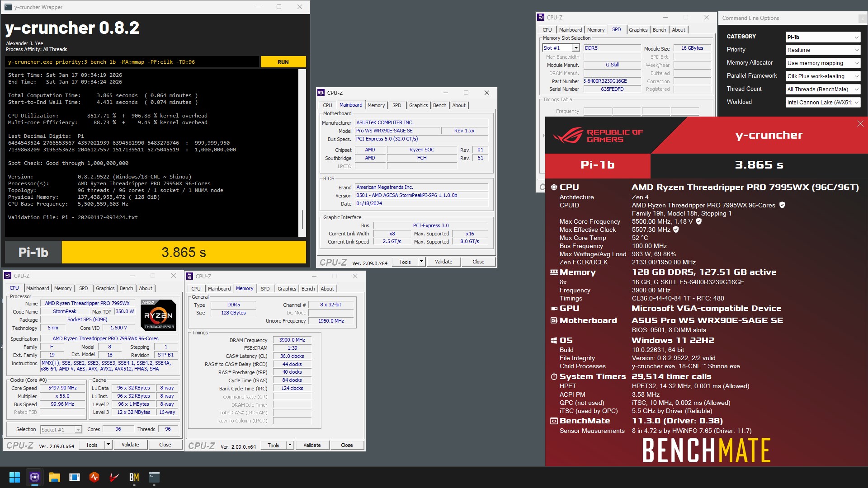Select the About tab in CPU-Z Mainboard window
Viewport: 868px width, 488px height.
point(459,105)
